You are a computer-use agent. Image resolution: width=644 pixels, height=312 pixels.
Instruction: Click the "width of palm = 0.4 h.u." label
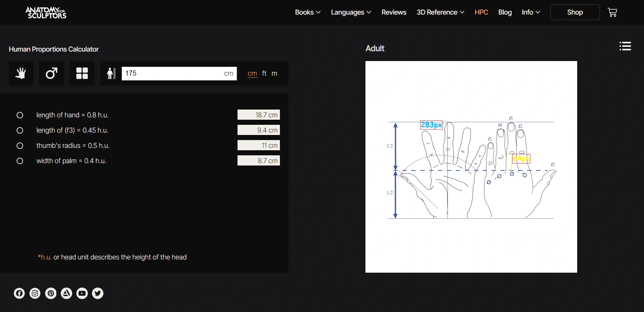point(71,161)
